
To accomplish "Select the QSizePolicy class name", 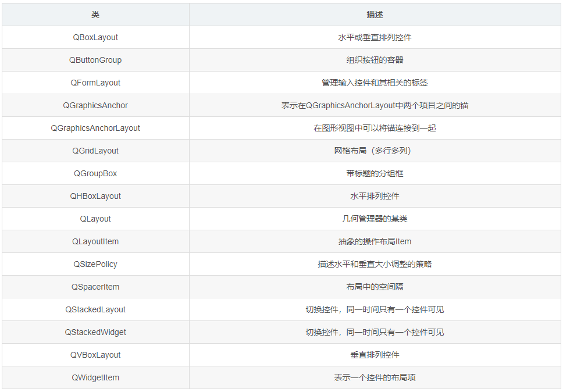I will click(95, 264).
